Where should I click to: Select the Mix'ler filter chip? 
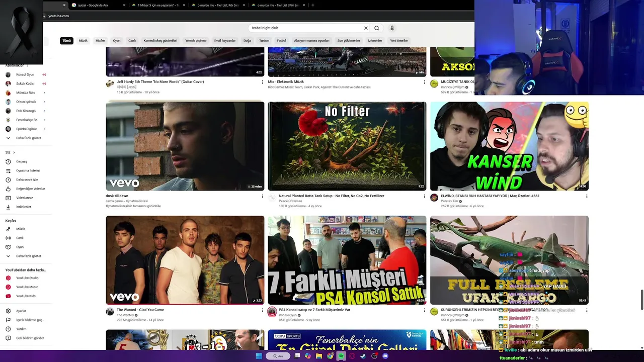100,41
